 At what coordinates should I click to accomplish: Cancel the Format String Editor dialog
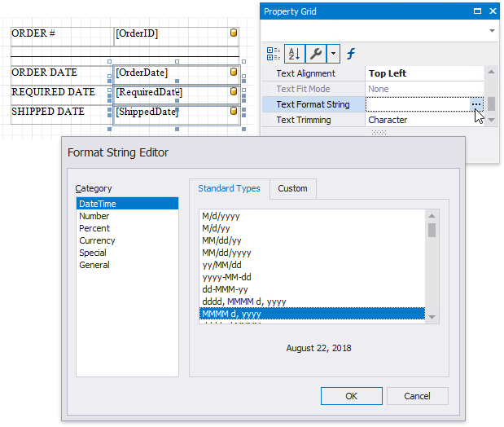coord(417,396)
